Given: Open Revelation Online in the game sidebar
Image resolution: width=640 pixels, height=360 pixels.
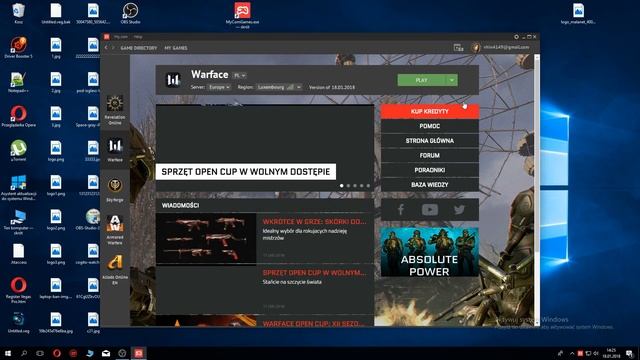Looking at the screenshot, I should 115,109.
